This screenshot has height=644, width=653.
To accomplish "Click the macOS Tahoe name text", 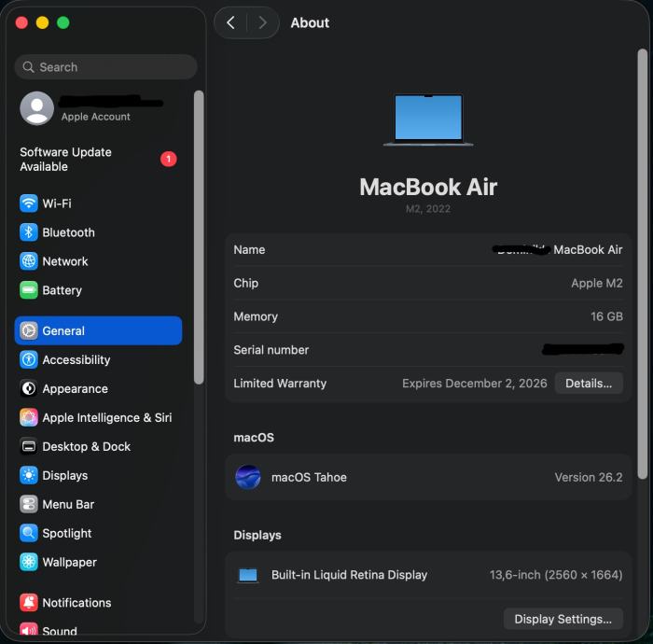I will tap(309, 477).
